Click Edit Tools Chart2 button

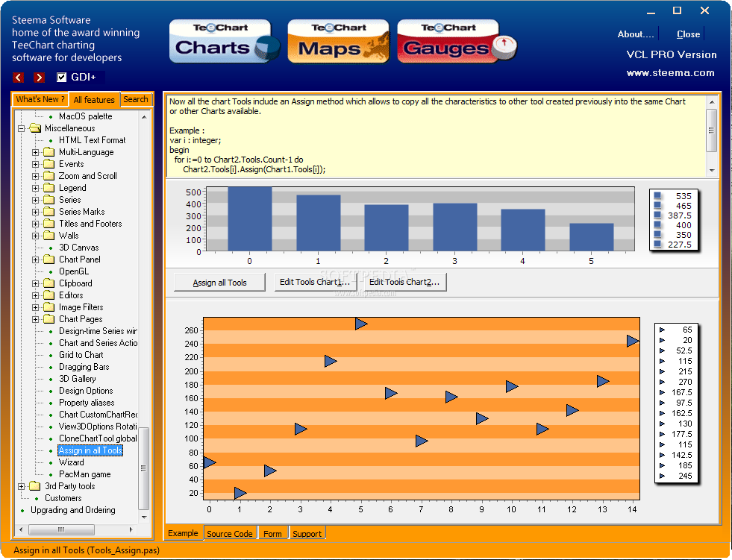pyautogui.click(x=404, y=282)
